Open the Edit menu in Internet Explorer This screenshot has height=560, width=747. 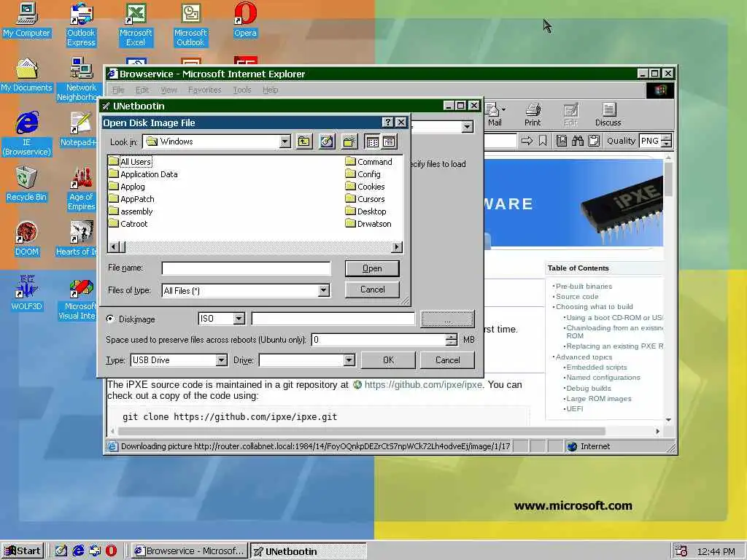tap(142, 90)
